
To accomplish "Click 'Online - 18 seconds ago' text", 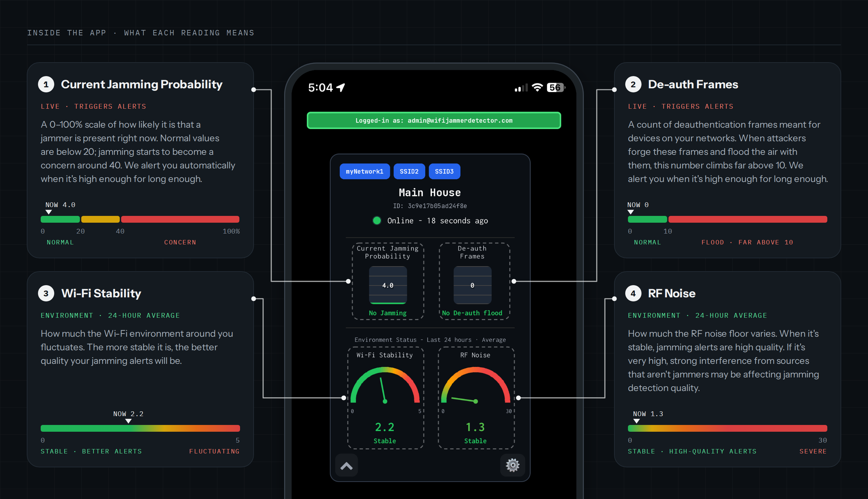I will point(437,221).
